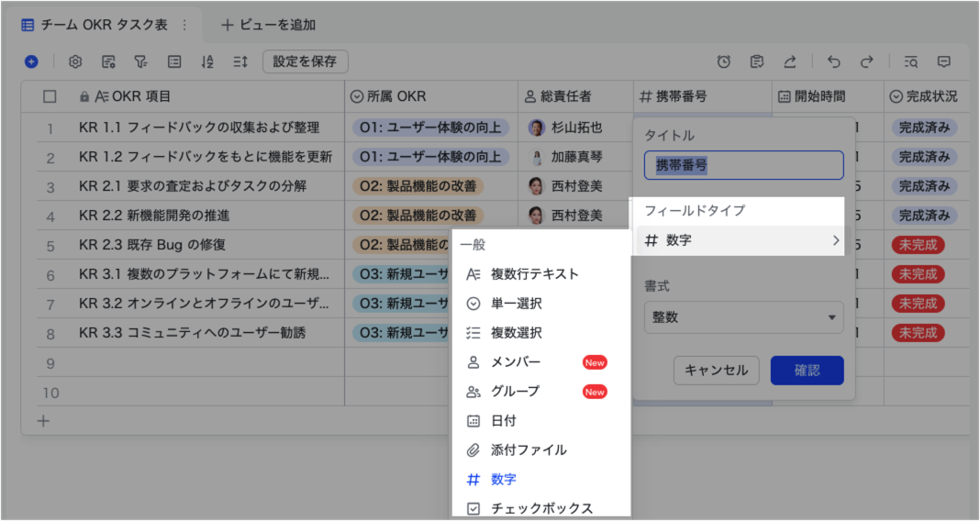Screen dimensions: 980x521
Task: Click KR 2.2 新機能開発の推進 cell
Action: point(154,216)
